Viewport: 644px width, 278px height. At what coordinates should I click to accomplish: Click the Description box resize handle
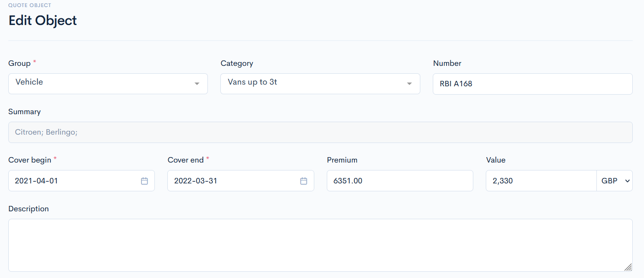coord(628,267)
